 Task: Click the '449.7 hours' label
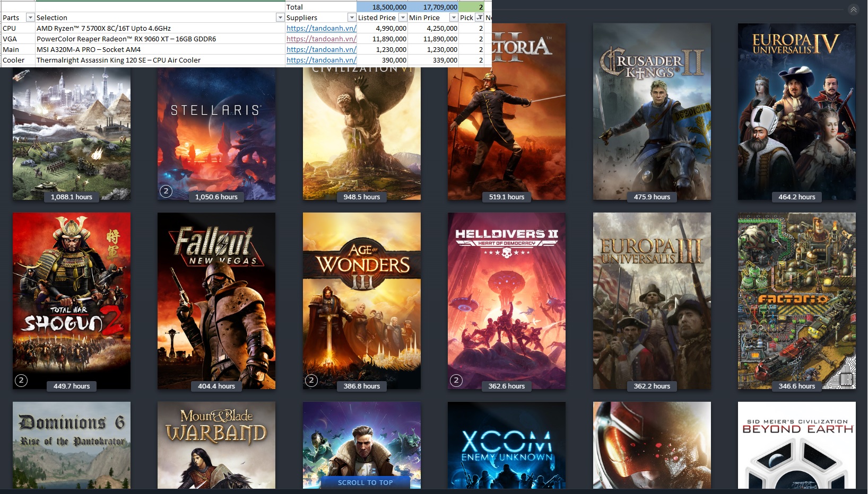[72, 386]
